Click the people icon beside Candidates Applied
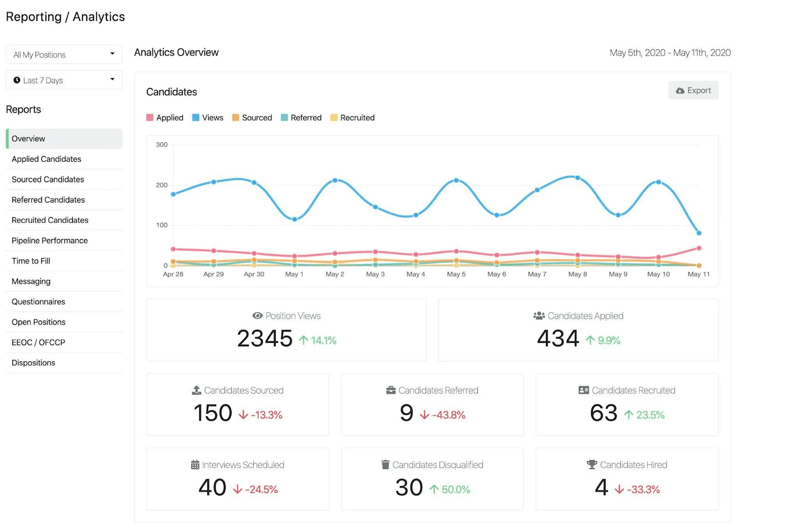 point(539,316)
